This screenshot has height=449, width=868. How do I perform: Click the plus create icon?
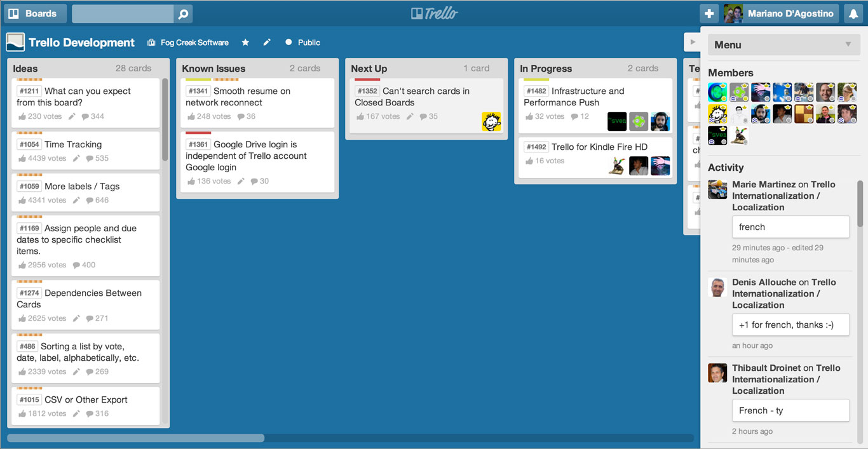(x=709, y=13)
